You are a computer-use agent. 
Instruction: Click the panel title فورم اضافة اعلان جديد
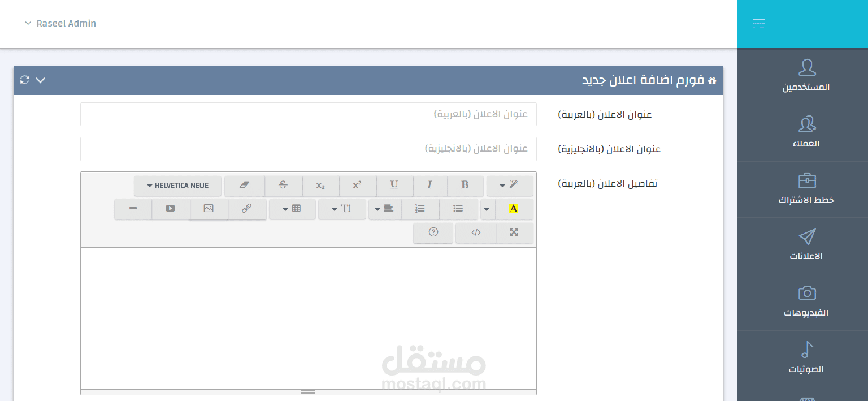pyautogui.click(x=643, y=80)
